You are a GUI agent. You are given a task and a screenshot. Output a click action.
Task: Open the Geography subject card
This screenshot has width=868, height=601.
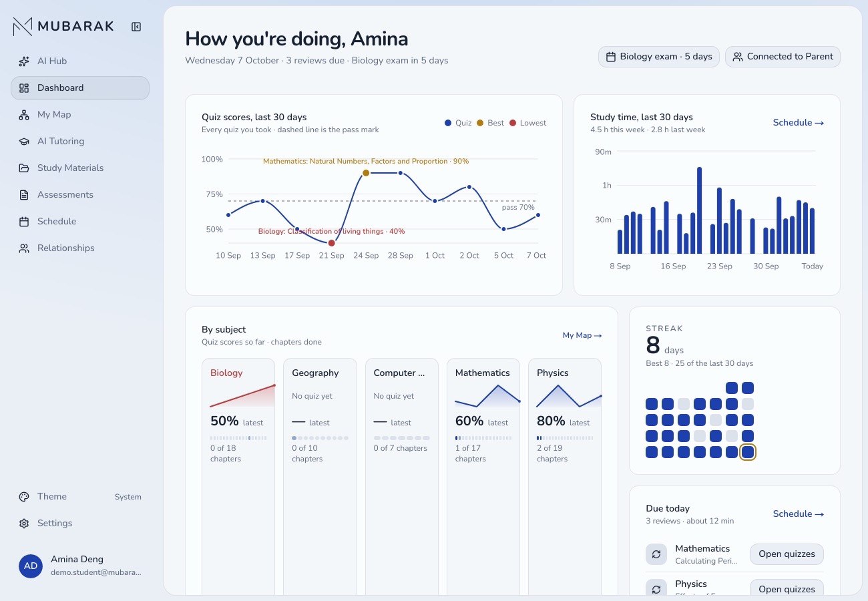click(320, 477)
